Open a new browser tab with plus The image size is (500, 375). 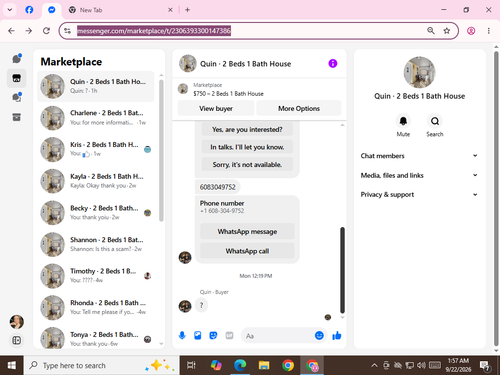[187, 10]
